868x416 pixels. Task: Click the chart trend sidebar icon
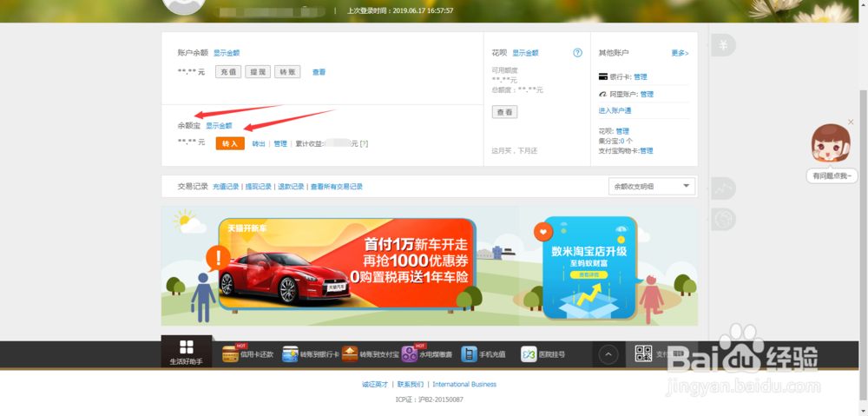point(722,188)
